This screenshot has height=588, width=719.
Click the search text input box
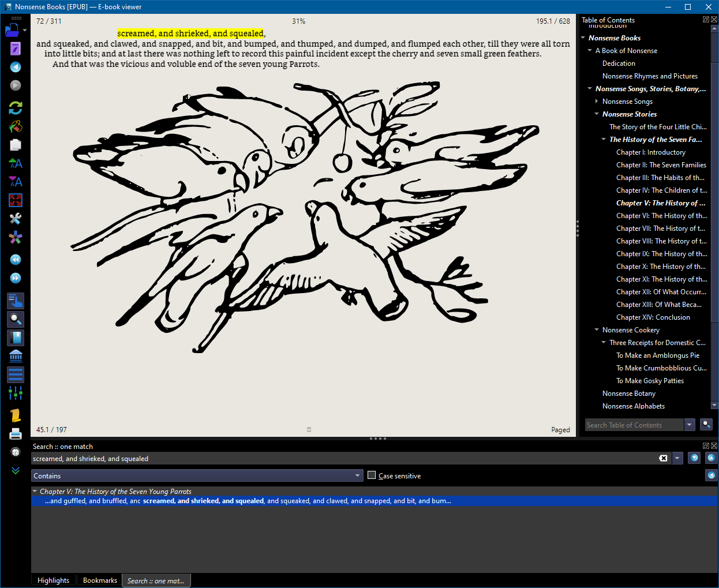[x=344, y=458]
